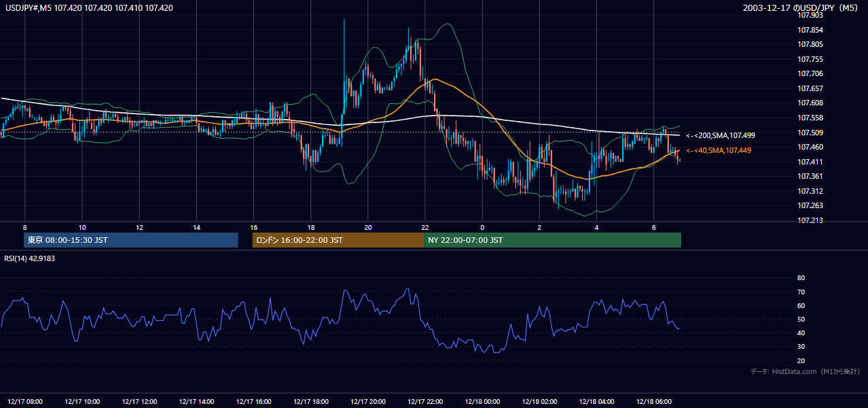The image size is (868, 408).
Task: Click the 12/17 10:00 date label
Action: [82, 402]
